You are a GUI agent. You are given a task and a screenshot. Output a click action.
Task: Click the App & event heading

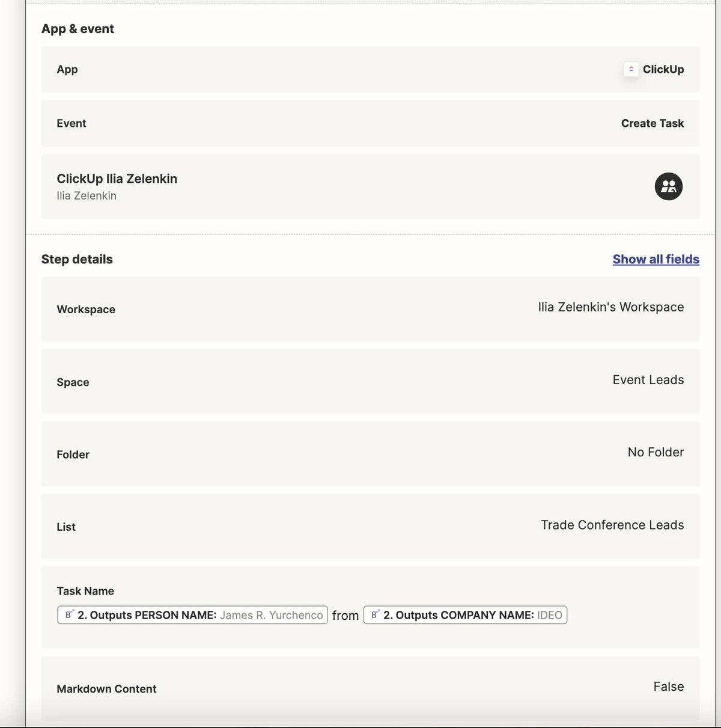pyautogui.click(x=78, y=29)
